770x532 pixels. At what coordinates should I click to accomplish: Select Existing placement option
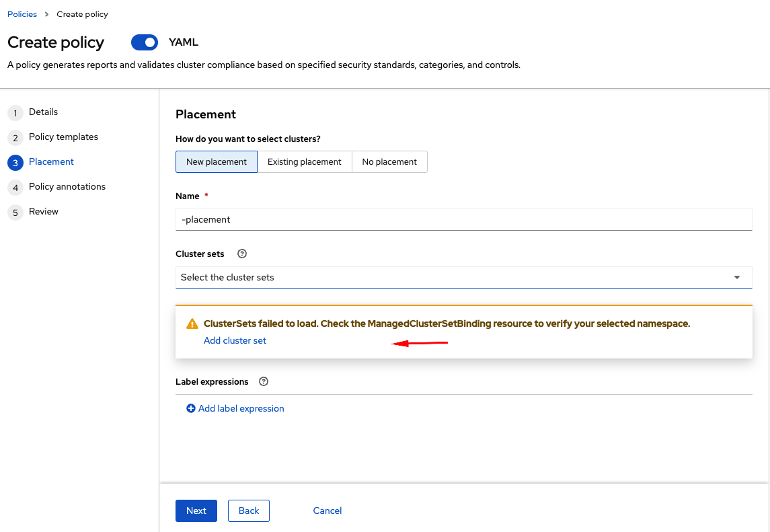click(x=305, y=162)
